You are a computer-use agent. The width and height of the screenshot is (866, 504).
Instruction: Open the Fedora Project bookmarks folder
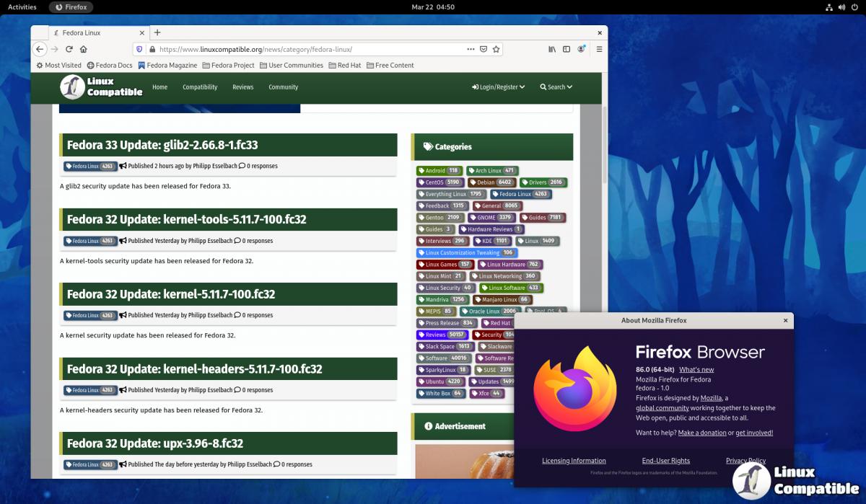[228, 65]
